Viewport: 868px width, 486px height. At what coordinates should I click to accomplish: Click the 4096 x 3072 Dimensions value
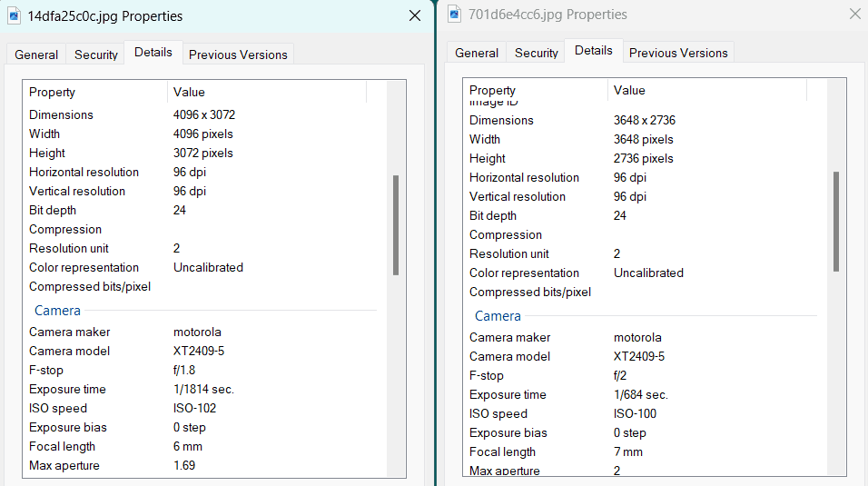204,114
